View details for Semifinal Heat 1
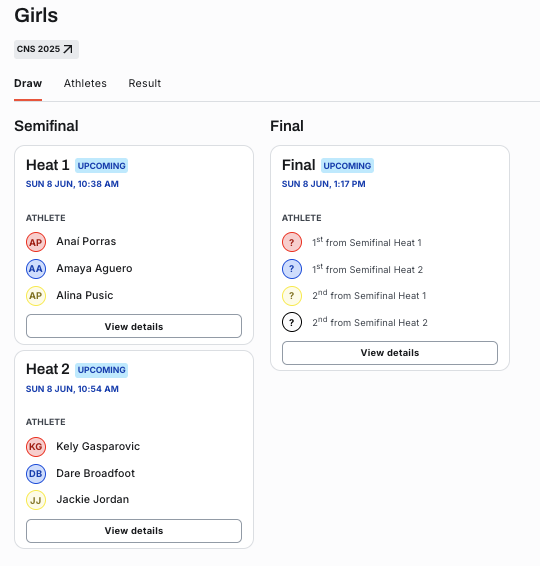 click(x=134, y=326)
